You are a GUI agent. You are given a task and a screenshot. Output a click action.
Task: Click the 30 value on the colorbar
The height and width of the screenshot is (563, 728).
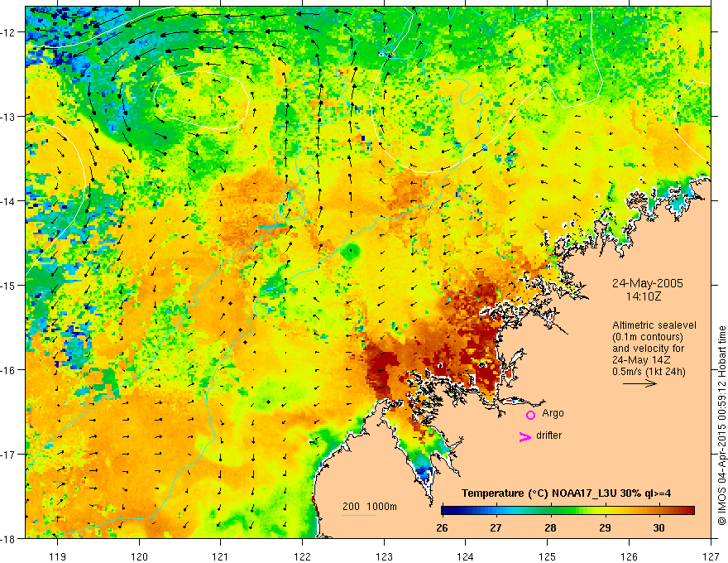[659, 527]
